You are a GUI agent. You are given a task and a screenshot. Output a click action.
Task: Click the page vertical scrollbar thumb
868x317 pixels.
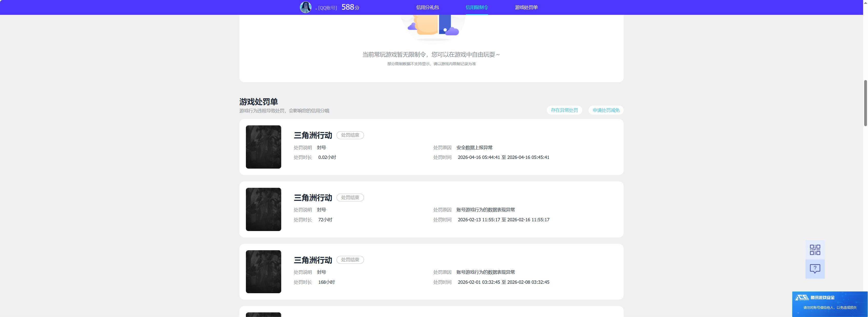point(865,103)
